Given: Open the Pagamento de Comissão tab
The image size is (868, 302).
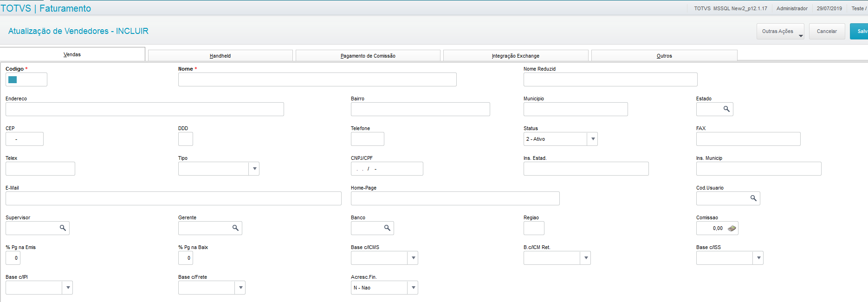Looking at the screenshot, I should [x=368, y=56].
